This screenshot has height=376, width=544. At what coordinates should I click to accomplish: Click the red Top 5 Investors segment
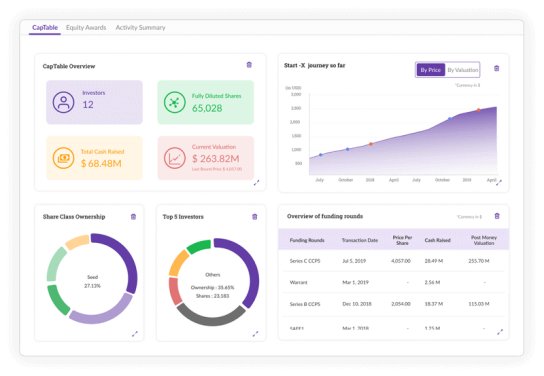click(x=174, y=291)
